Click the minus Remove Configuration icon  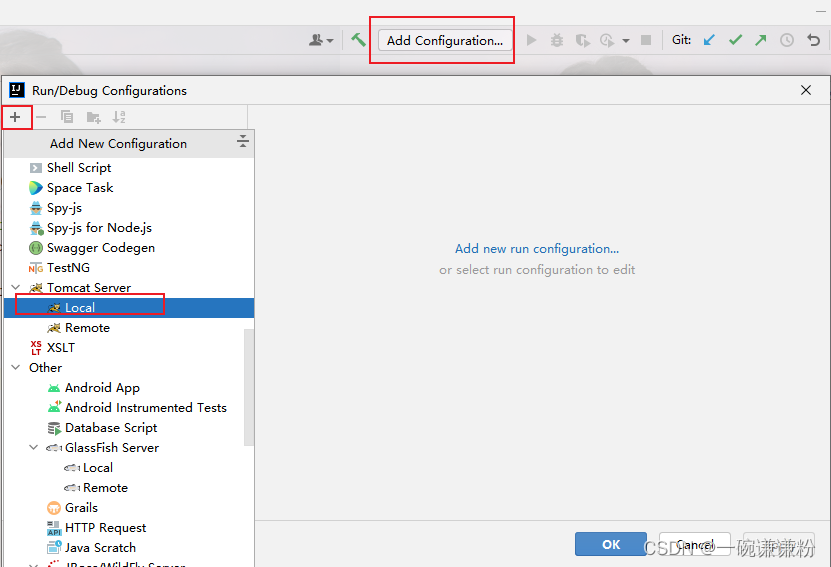click(x=41, y=117)
